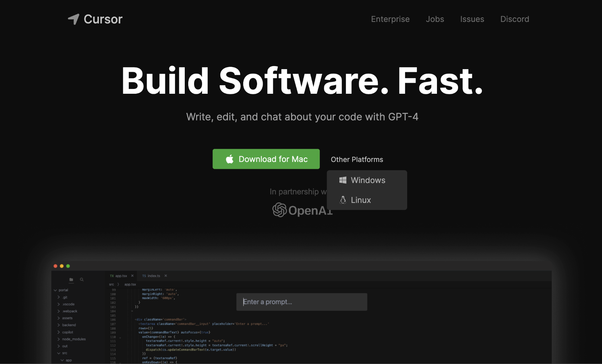Image resolution: width=602 pixels, height=364 pixels.
Task: Open the Enterprise navigation link
Action: coord(390,19)
